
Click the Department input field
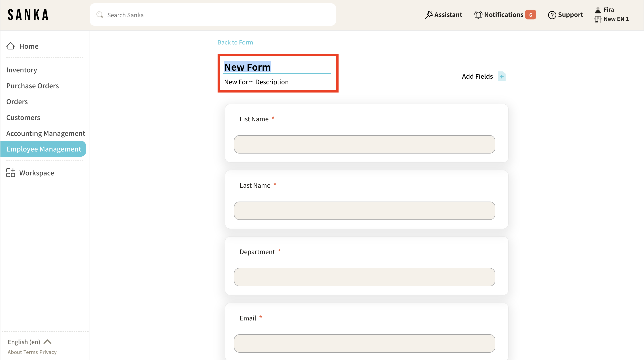click(x=364, y=277)
